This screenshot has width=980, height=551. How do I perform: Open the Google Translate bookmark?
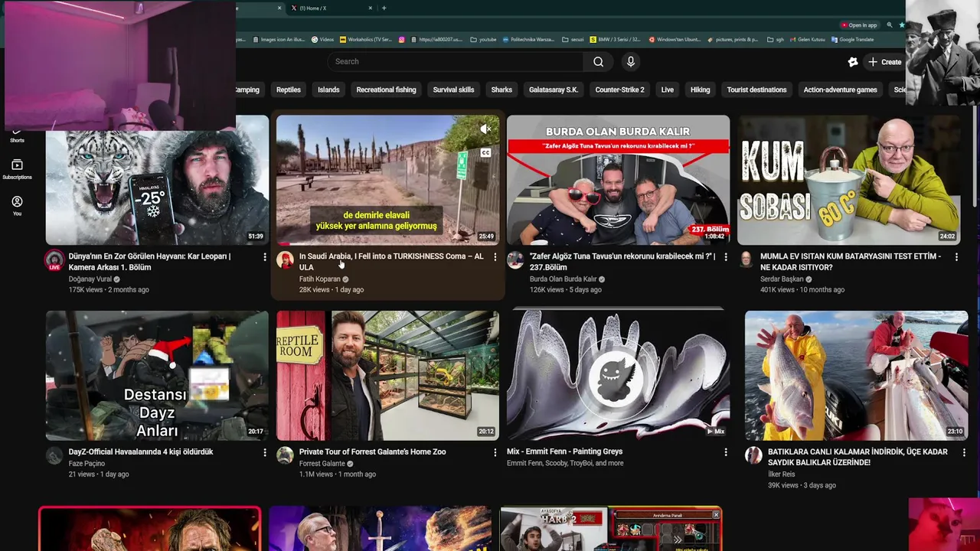tap(851, 39)
